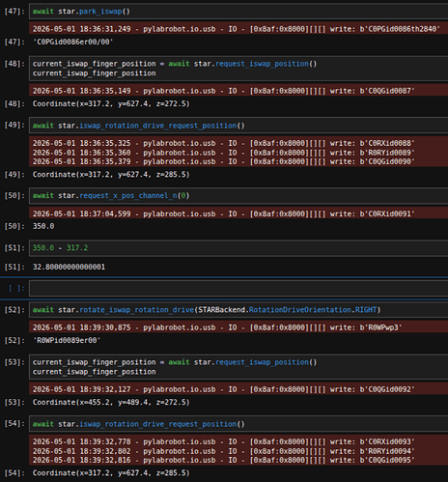
Task: Click log line writing C0RXid0093
Action: [224, 441]
